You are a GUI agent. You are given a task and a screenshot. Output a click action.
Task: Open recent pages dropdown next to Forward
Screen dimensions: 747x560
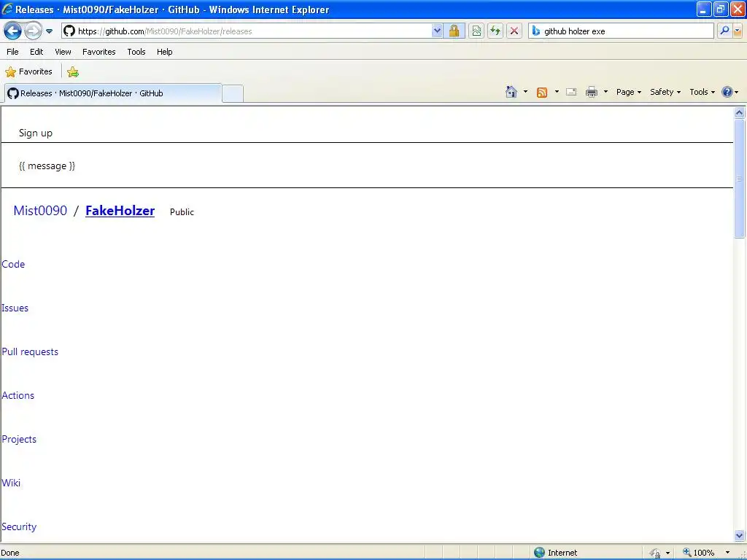point(49,31)
